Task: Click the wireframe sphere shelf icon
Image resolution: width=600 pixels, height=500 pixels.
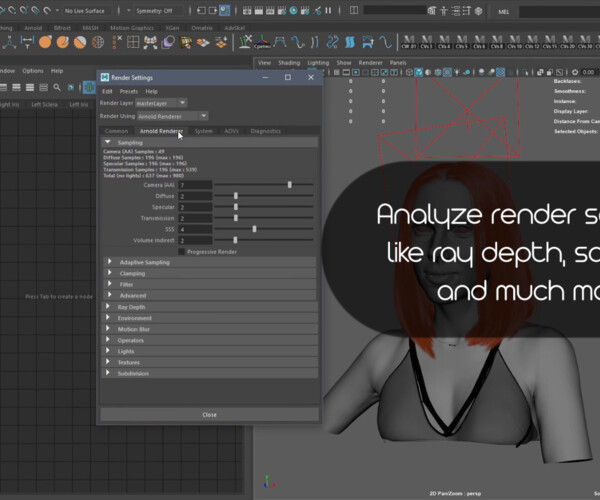Action: click(x=98, y=42)
